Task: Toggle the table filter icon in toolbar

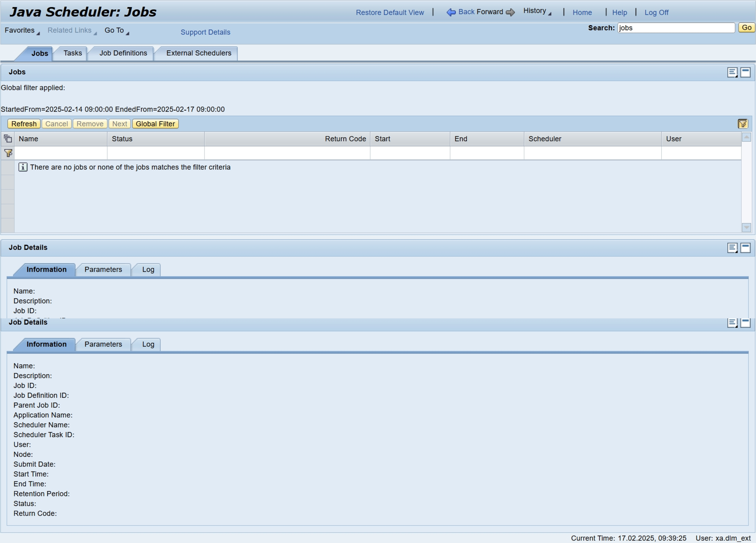Action: coord(743,124)
